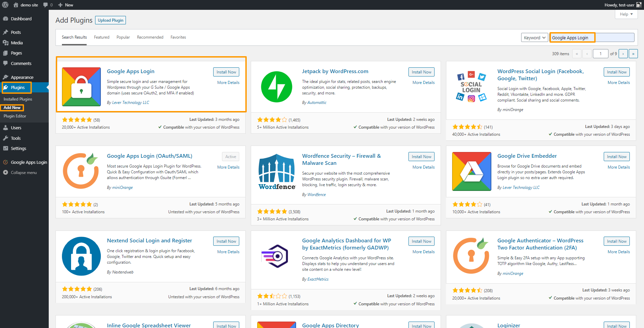Viewport: 644px width, 328px height.
Task: Click the Tools wrench icon in sidebar
Action: click(x=5, y=138)
